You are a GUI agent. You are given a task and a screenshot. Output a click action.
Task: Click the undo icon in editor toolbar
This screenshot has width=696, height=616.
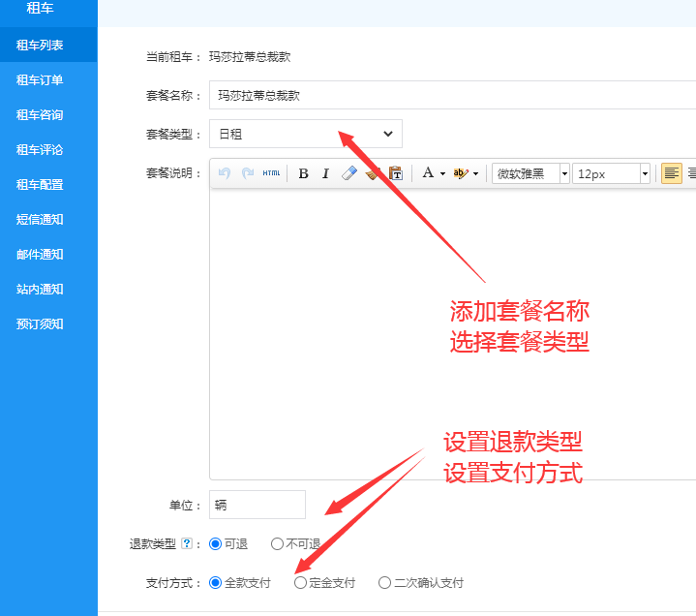point(225,173)
